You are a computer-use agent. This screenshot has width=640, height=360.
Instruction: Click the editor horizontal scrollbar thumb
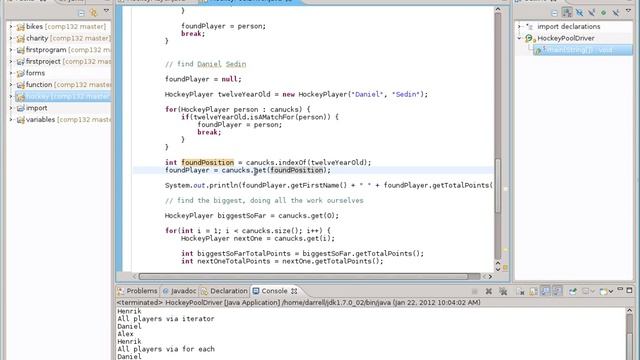click(x=303, y=276)
